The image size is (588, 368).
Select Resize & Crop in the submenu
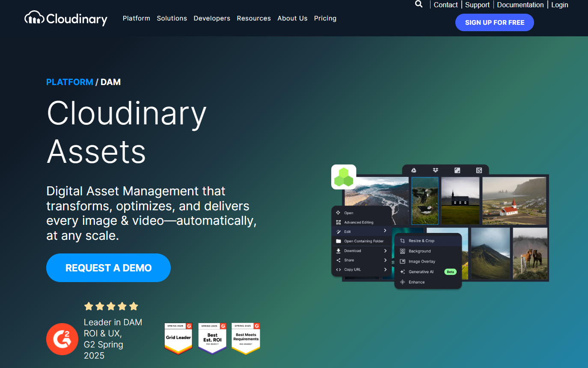(x=421, y=241)
